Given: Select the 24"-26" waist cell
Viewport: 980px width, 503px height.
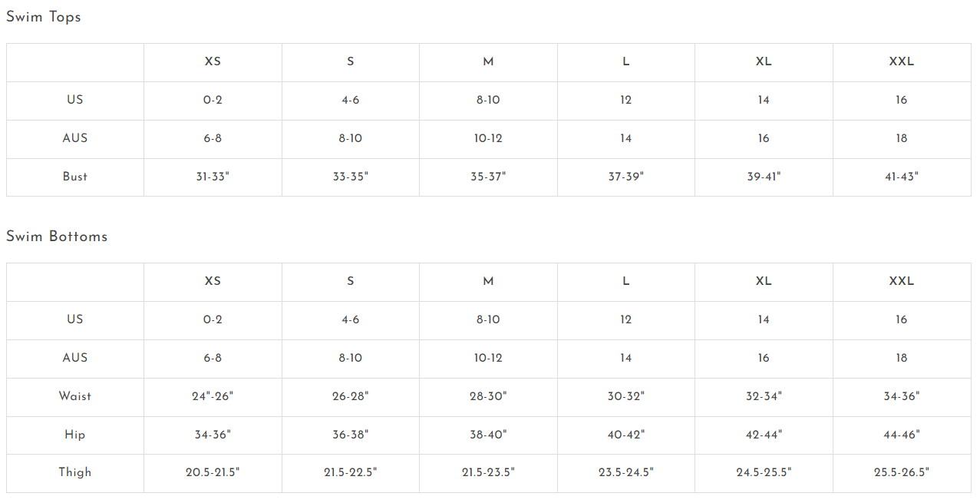Looking at the screenshot, I should 213,396.
